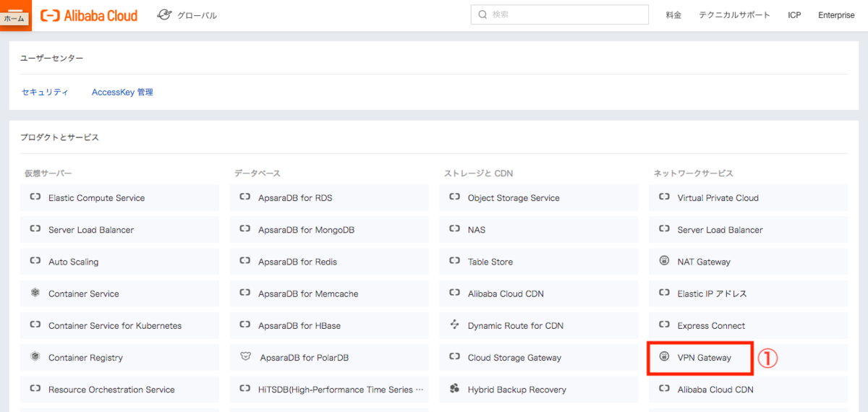Open the ICP menu item
The width and height of the screenshot is (868, 412).
[x=794, y=15]
